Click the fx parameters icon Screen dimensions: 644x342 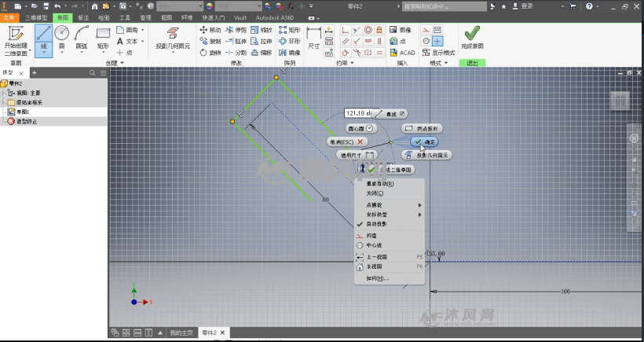[291, 6]
